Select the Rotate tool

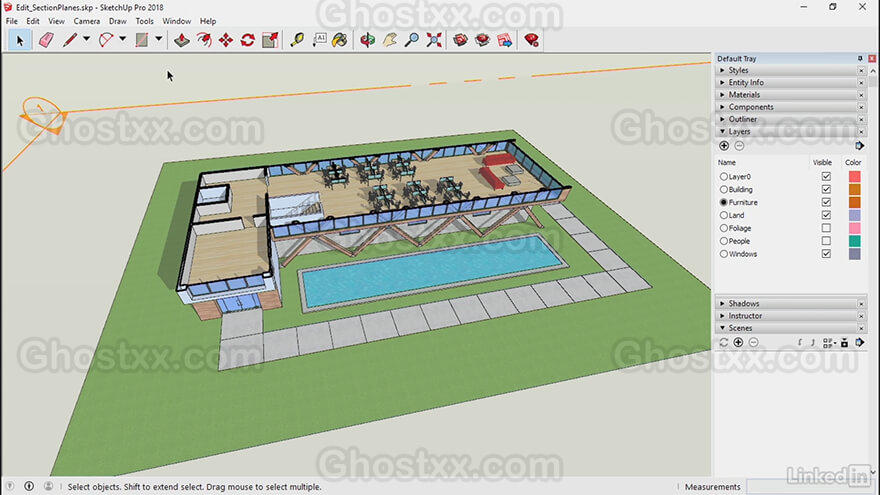pos(248,40)
